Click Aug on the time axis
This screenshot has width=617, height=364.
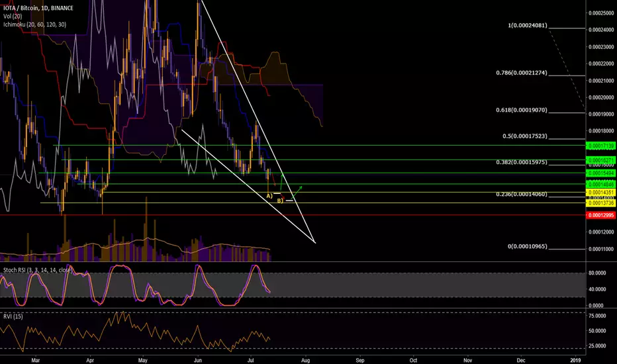[305, 360]
